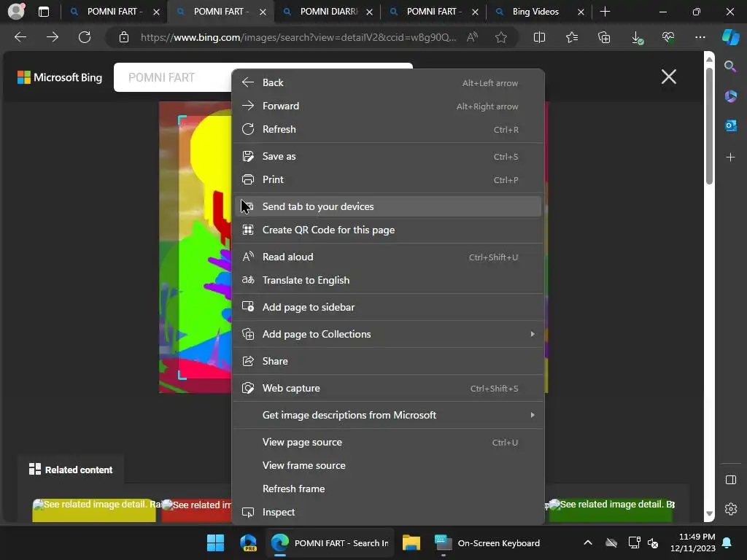The height and width of the screenshot is (560, 747).
Task: Add sidebar app with plus icon
Action: tap(730, 157)
